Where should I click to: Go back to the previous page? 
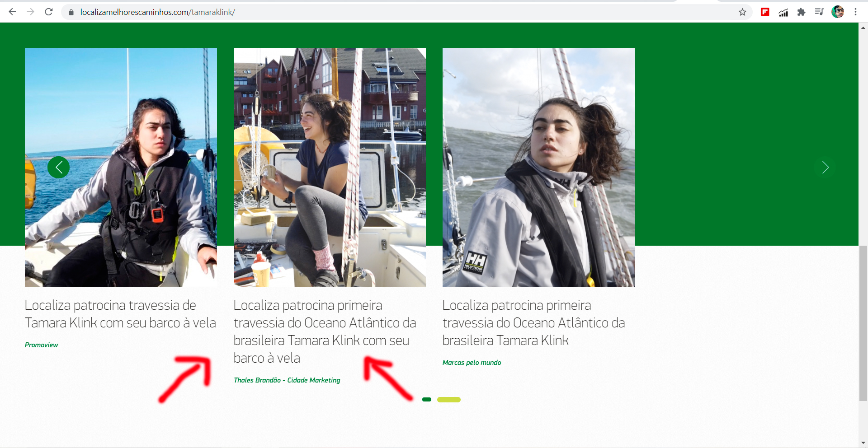click(13, 12)
